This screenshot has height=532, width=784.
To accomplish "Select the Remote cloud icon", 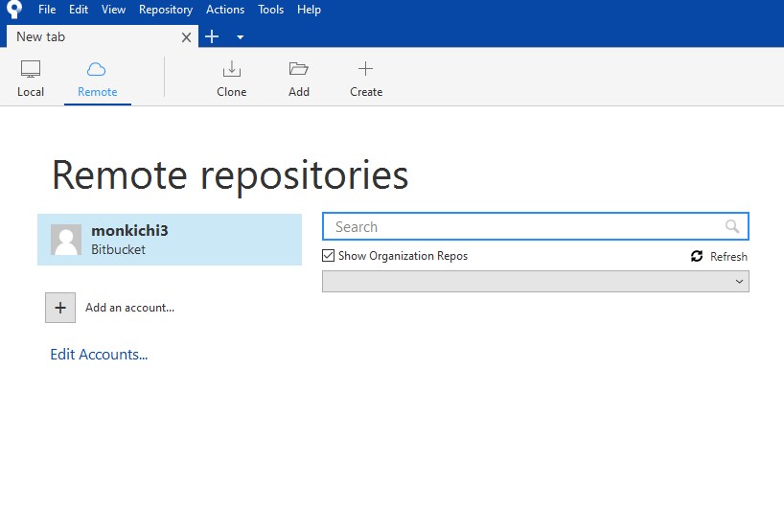I will [97, 69].
